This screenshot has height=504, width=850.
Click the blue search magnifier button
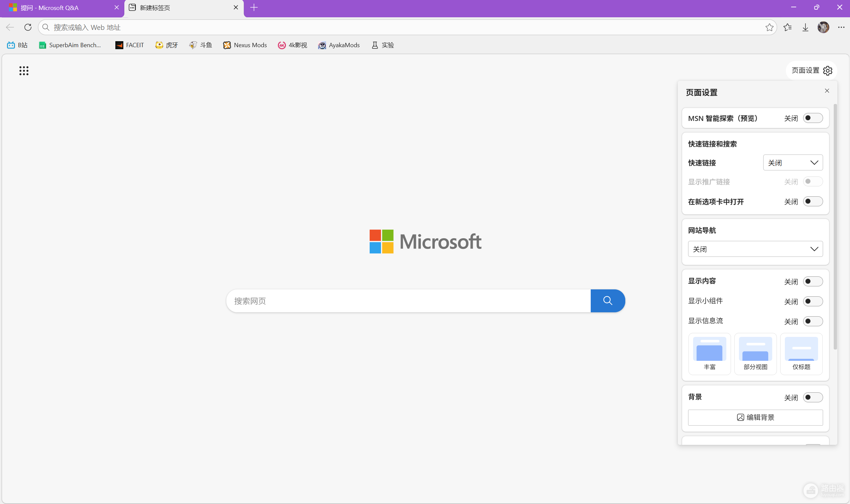608,301
